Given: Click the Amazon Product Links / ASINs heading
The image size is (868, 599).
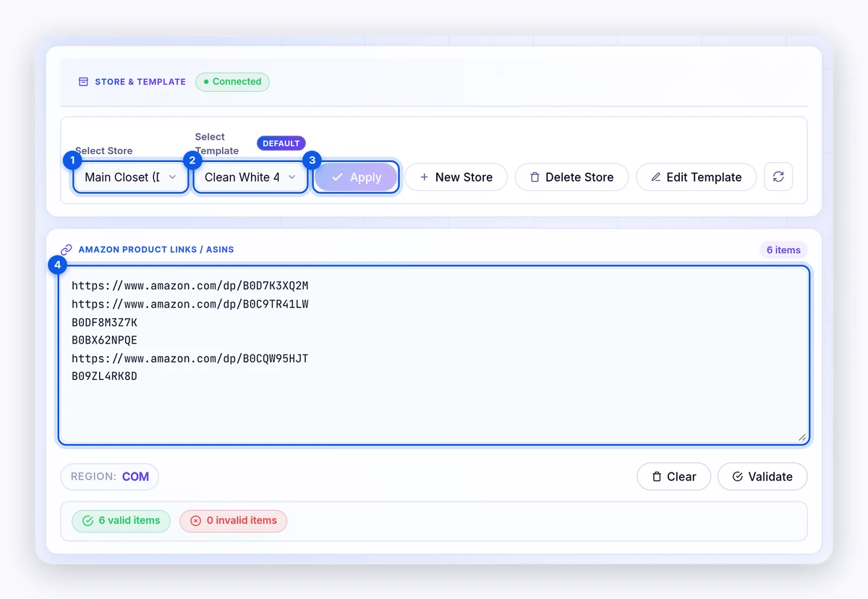Looking at the screenshot, I should pos(156,250).
